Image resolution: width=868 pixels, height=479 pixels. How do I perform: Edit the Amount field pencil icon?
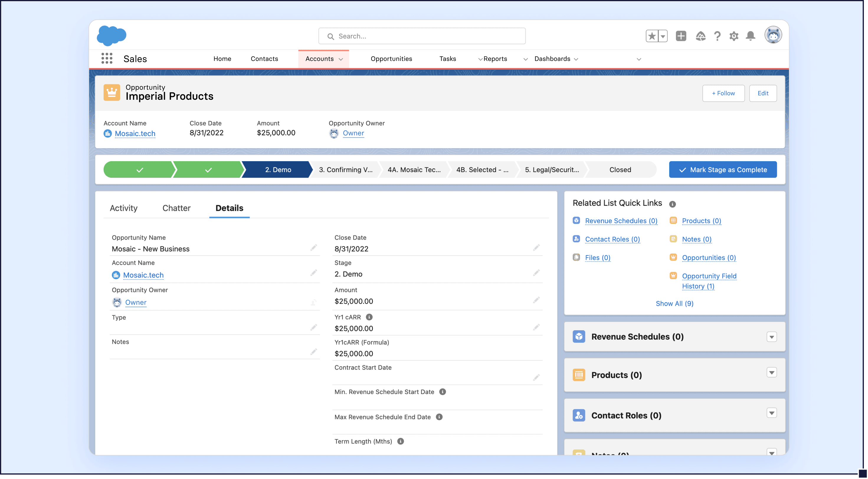pyautogui.click(x=536, y=300)
